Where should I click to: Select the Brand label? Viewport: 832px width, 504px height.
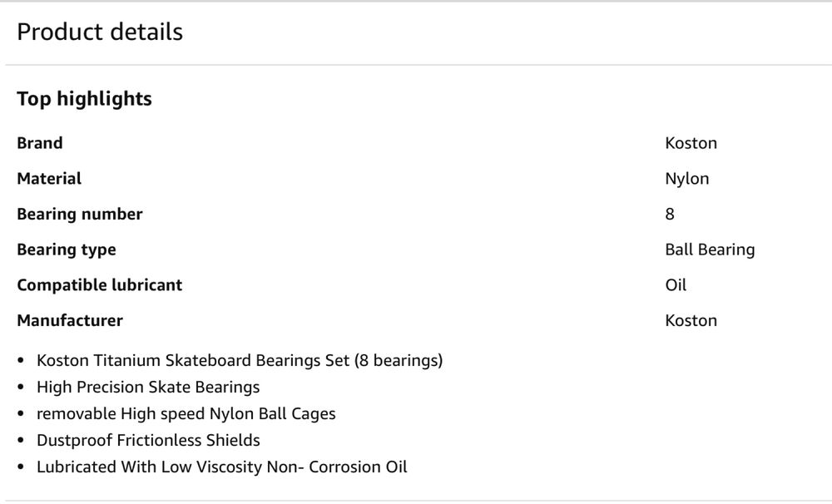click(x=40, y=143)
